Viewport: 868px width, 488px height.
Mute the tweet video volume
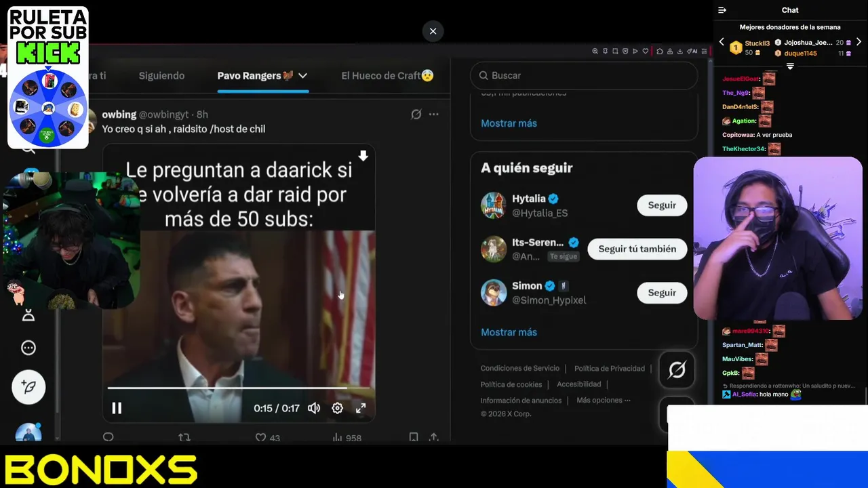coord(314,408)
